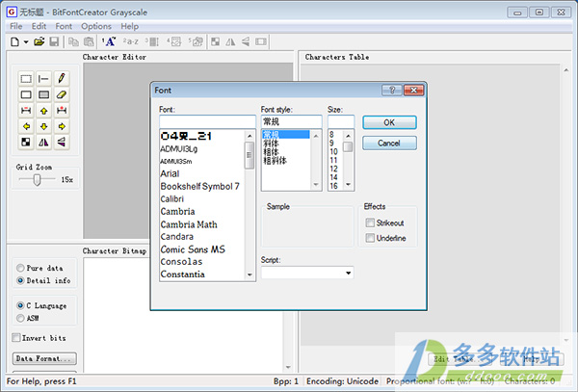Select Comic Sans MS in font list
This screenshot has height=392, width=578.
click(193, 249)
